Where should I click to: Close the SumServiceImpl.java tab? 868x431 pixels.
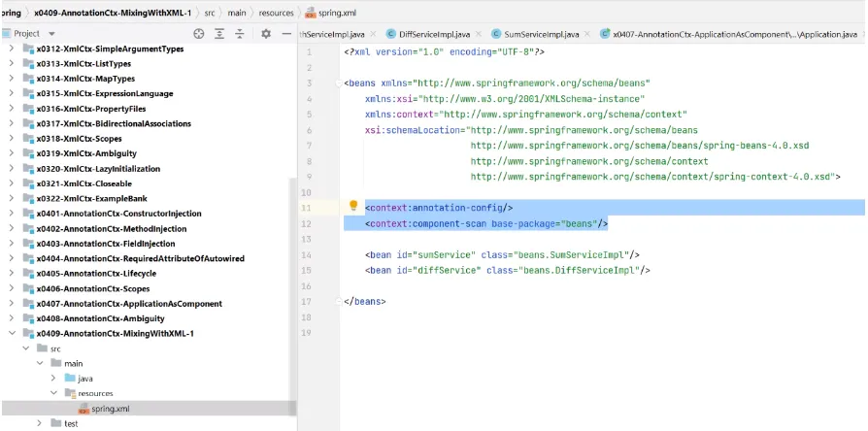point(587,34)
